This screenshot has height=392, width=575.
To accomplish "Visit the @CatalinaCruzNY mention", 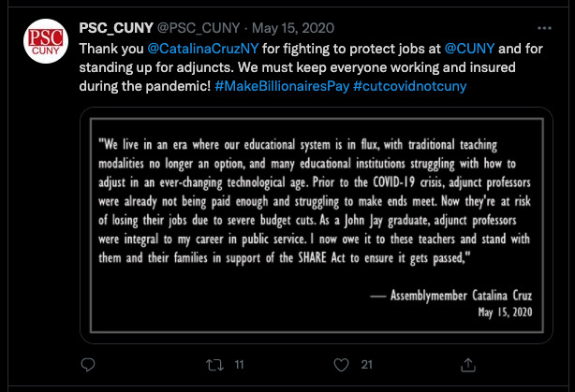I will point(197,46).
